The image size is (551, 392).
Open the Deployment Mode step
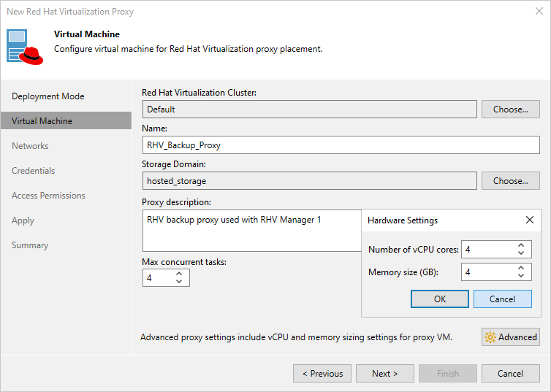[48, 96]
